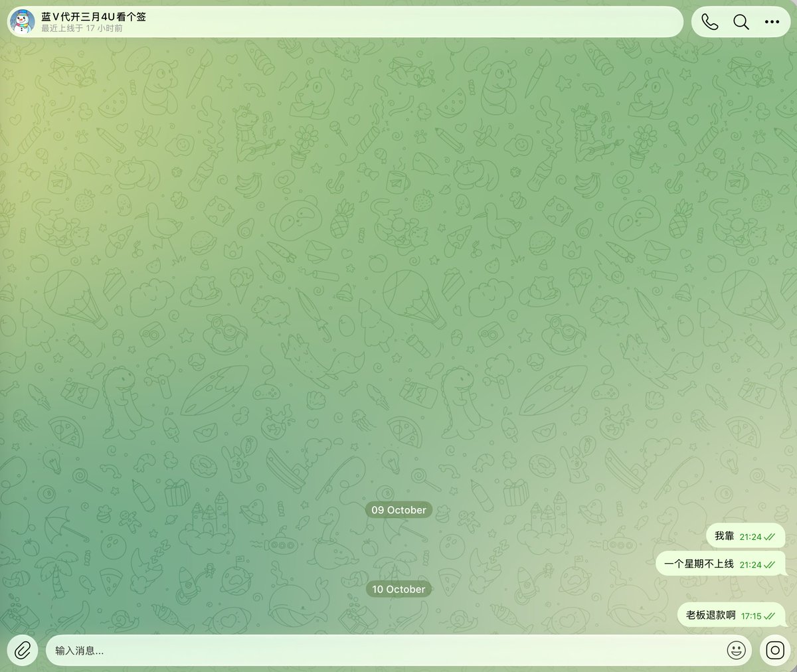Click the camera button beside the message box

pyautogui.click(x=774, y=650)
